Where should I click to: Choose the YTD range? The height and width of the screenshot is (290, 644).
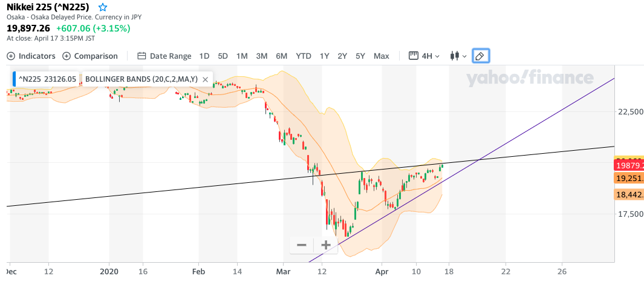point(304,56)
